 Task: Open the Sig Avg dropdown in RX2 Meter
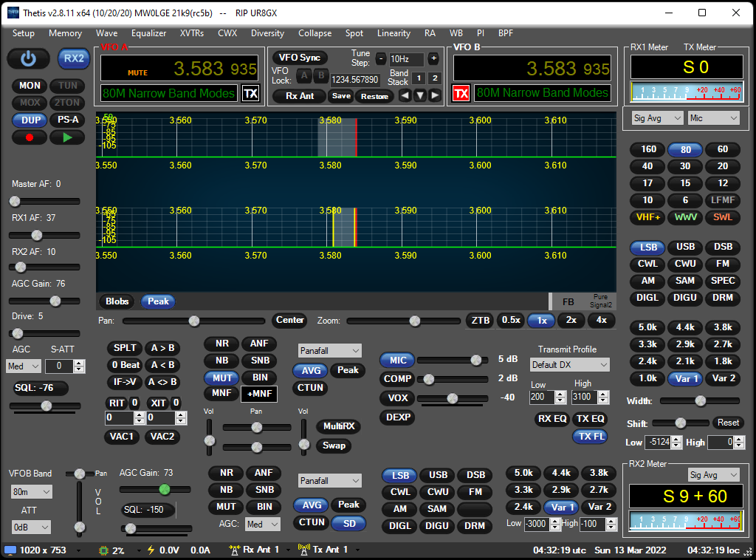point(714,475)
